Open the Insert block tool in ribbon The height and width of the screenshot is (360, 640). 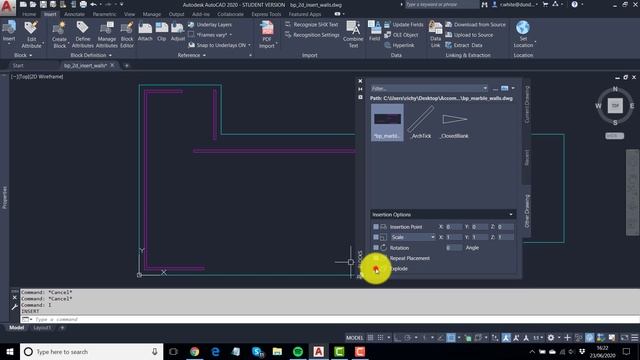pos(9,32)
